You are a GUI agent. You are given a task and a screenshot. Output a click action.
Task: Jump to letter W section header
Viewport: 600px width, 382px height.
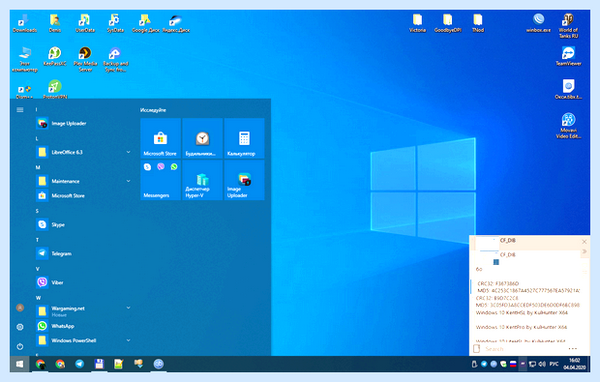(x=38, y=297)
